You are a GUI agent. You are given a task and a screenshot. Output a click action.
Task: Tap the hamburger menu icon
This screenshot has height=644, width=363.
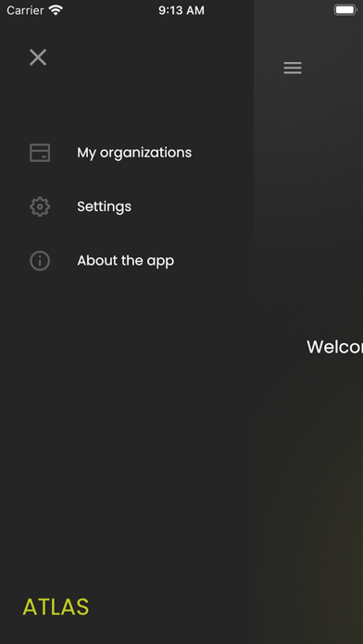coord(293,68)
